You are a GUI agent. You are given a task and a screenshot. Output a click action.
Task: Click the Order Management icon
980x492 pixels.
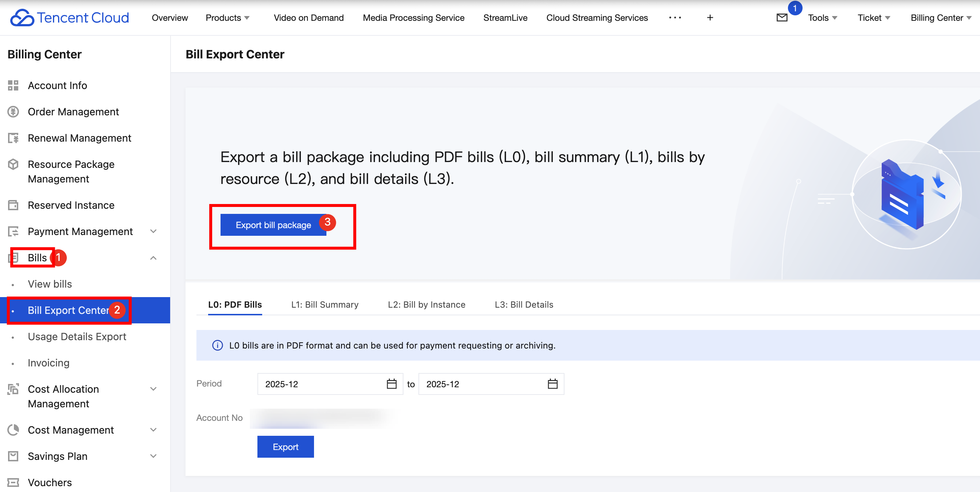tap(13, 112)
